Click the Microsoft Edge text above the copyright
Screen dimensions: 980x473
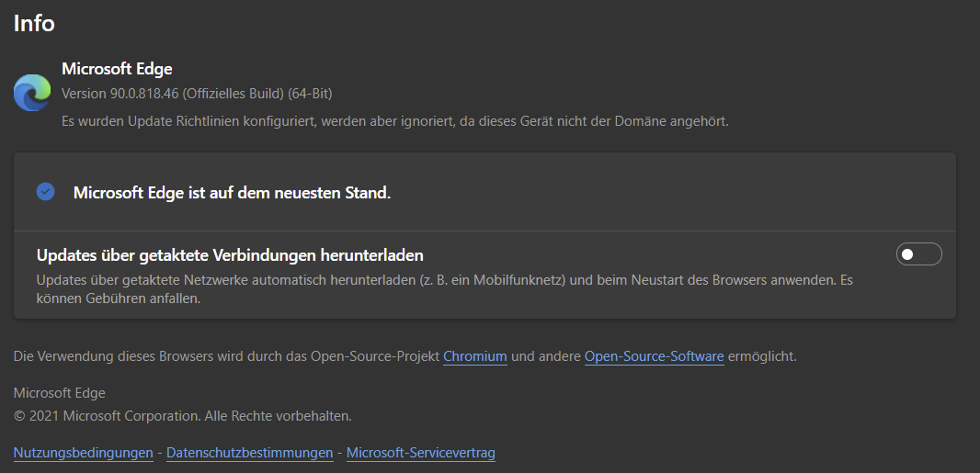tap(60, 393)
